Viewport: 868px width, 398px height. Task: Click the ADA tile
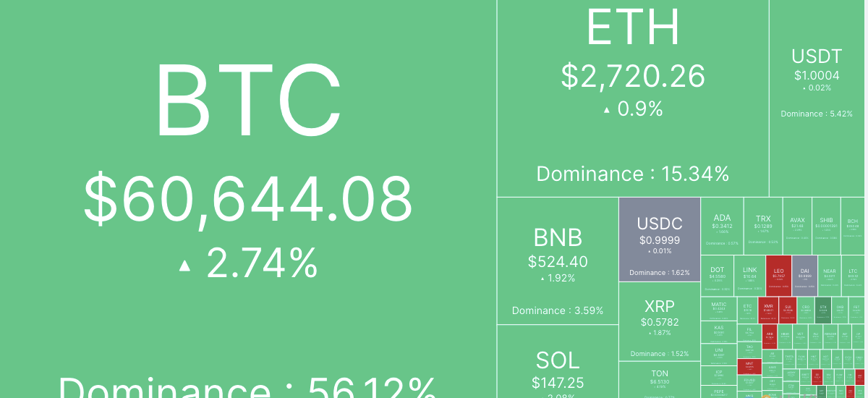(722, 226)
